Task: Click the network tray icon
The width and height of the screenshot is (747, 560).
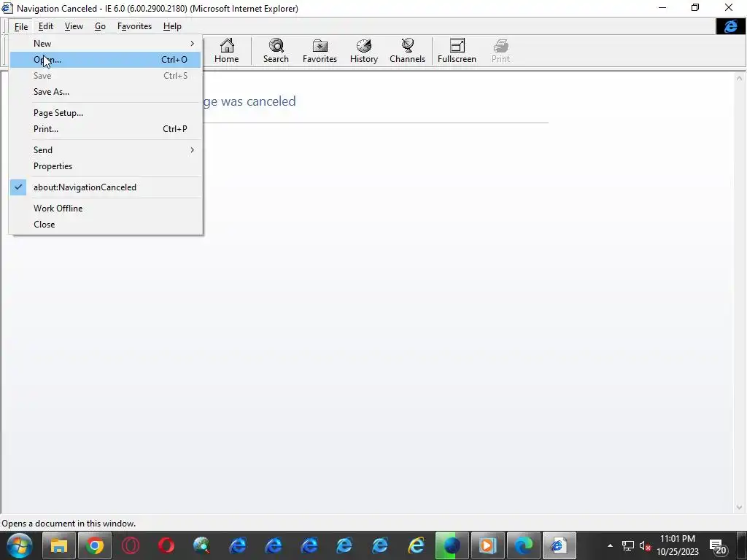Action: (628, 545)
